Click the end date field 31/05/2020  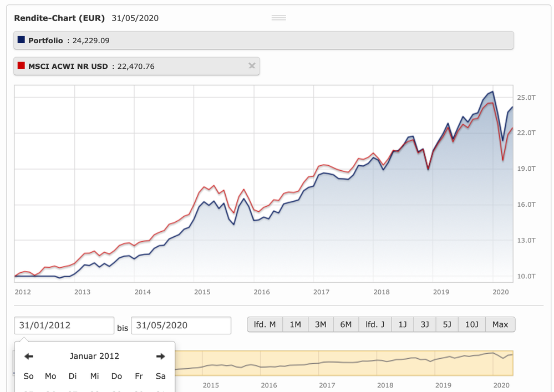click(181, 325)
